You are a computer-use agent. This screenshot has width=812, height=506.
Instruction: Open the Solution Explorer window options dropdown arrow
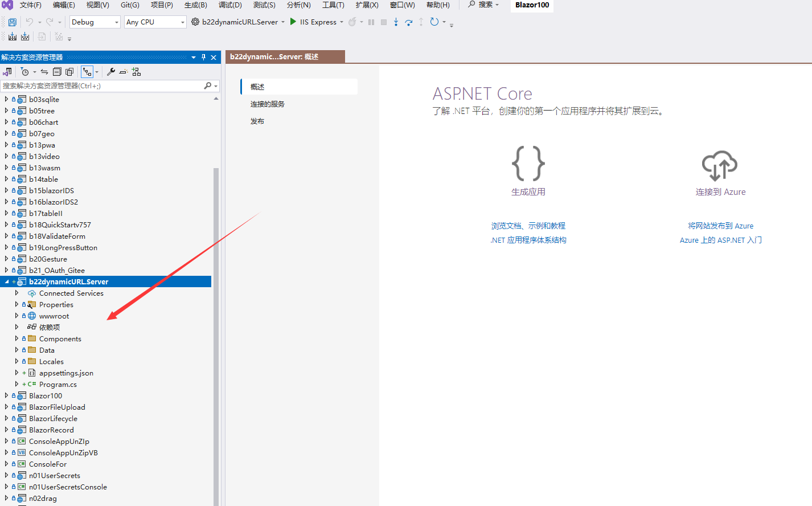pos(194,57)
